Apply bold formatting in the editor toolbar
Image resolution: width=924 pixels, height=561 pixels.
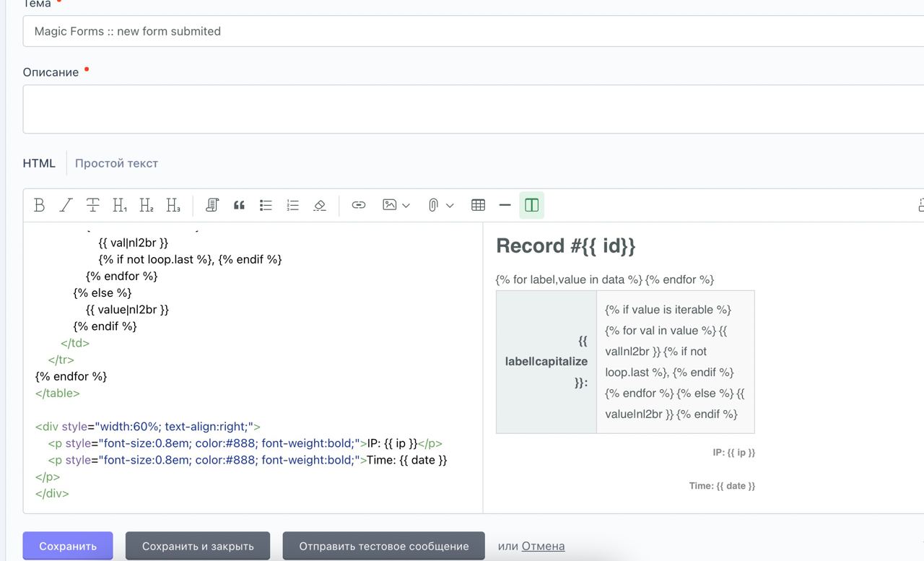pos(40,205)
